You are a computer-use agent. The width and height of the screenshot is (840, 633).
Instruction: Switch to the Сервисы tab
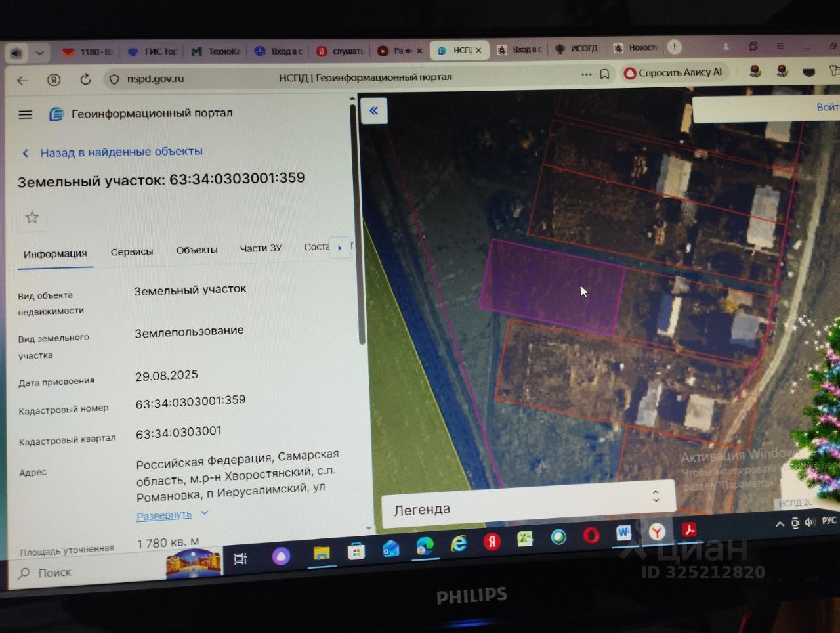point(132,251)
